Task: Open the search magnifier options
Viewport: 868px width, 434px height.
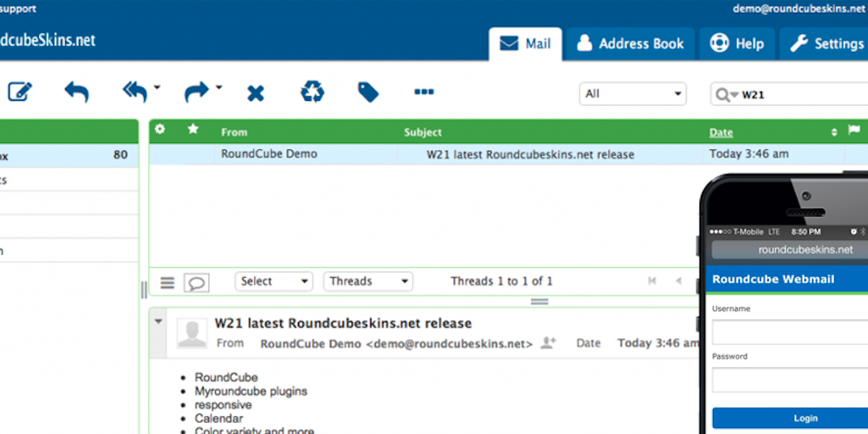Action: (726, 95)
